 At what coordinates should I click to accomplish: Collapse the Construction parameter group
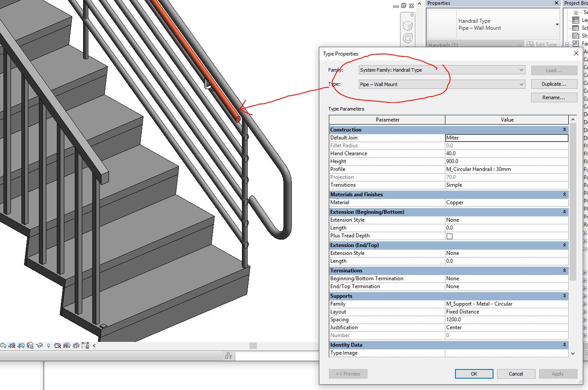pyautogui.click(x=564, y=129)
